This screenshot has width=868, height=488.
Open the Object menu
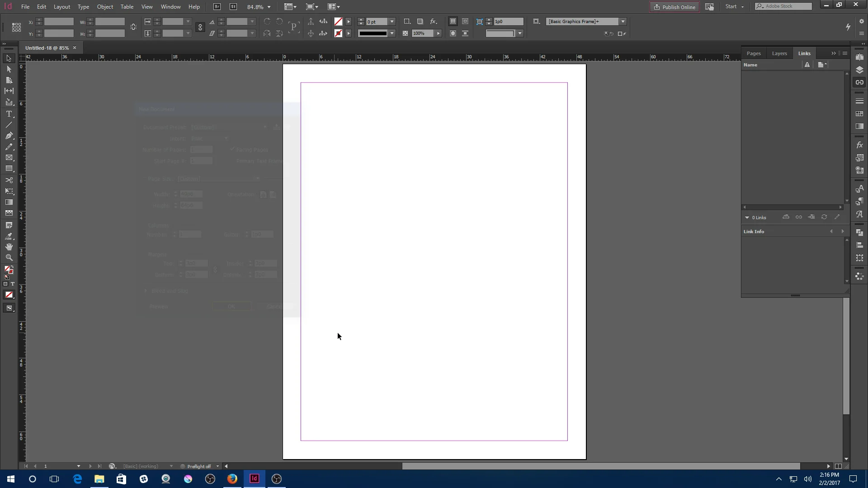click(105, 6)
